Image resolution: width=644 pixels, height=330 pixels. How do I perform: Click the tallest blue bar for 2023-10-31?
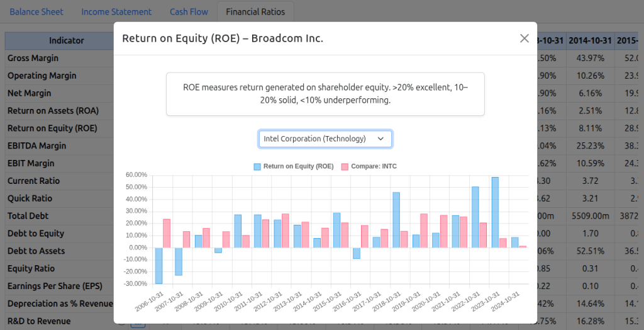click(x=495, y=212)
